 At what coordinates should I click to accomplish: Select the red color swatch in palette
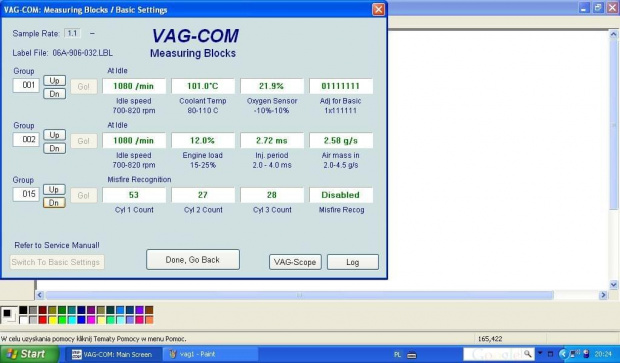coord(43,320)
